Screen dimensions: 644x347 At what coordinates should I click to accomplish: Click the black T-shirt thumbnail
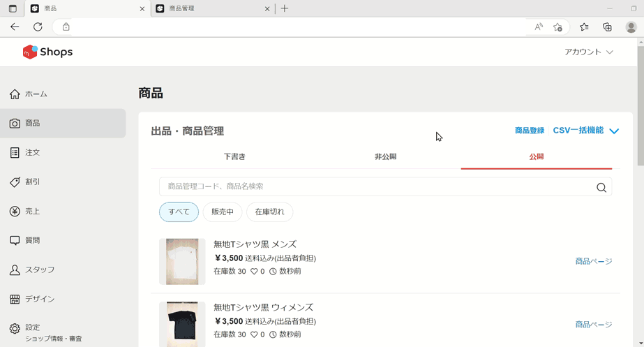click(x=182, y=325)
